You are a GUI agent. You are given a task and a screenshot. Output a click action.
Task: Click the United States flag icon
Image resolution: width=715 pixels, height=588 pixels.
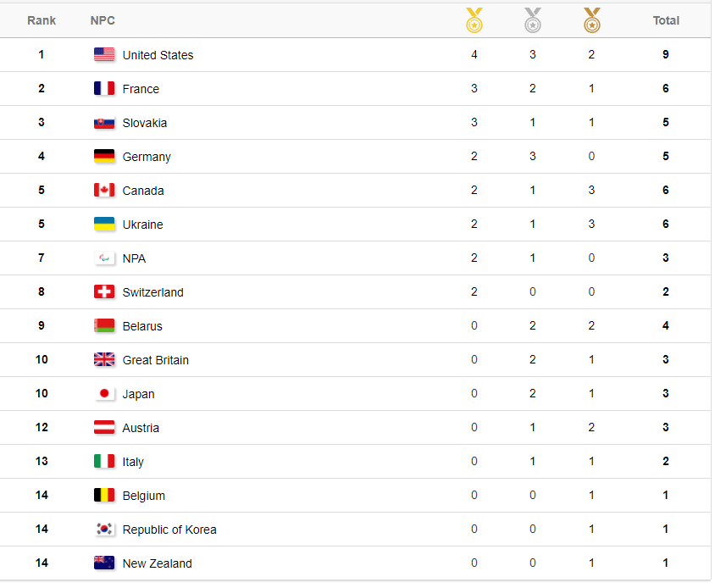point(104,55)
